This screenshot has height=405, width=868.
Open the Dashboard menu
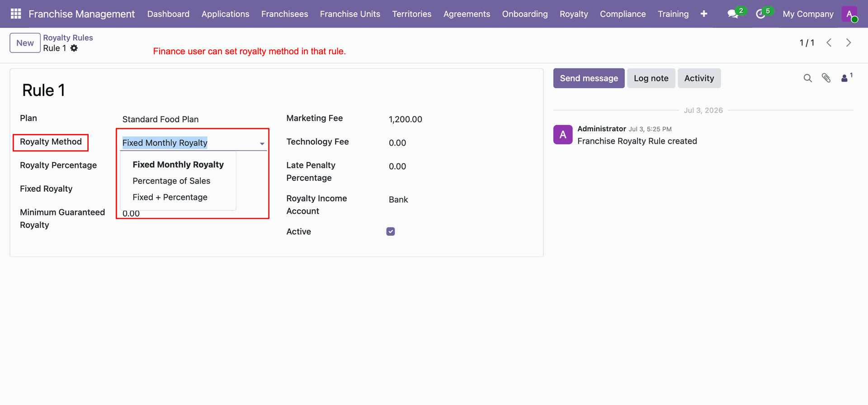168,14
